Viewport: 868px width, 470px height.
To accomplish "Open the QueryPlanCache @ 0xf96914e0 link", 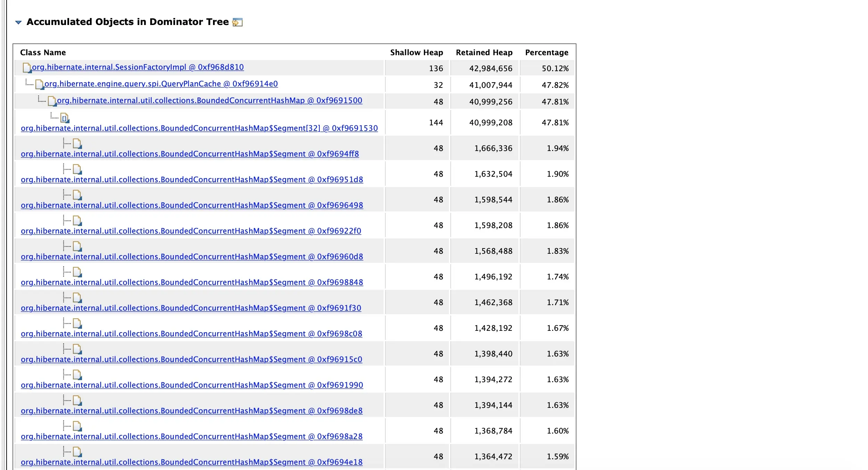I will point(161,84).
